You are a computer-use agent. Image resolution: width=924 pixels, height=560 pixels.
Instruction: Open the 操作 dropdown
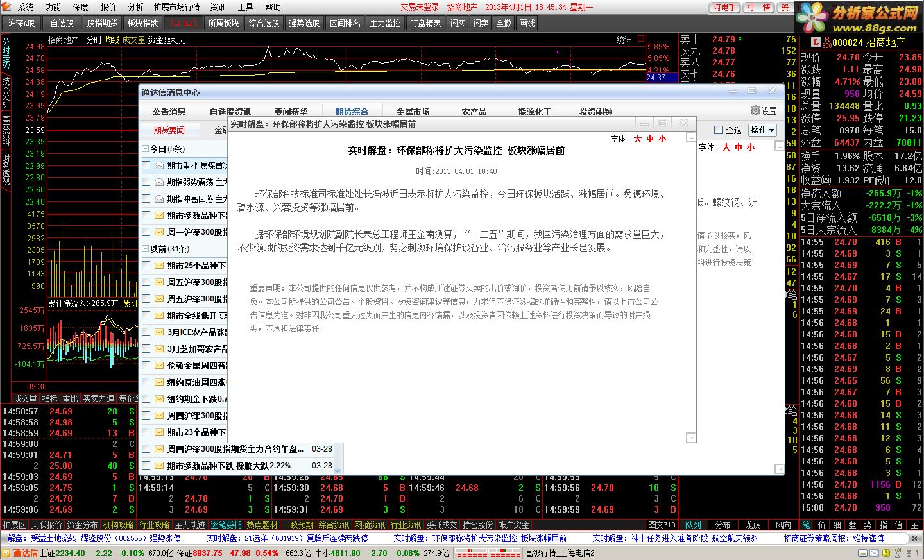pos(762,130)
